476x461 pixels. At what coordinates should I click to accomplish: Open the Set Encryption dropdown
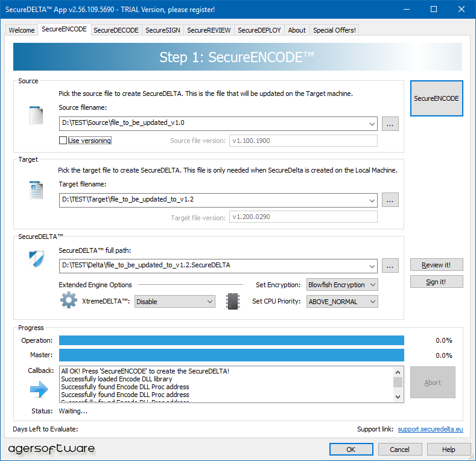[x=342, y=285]
